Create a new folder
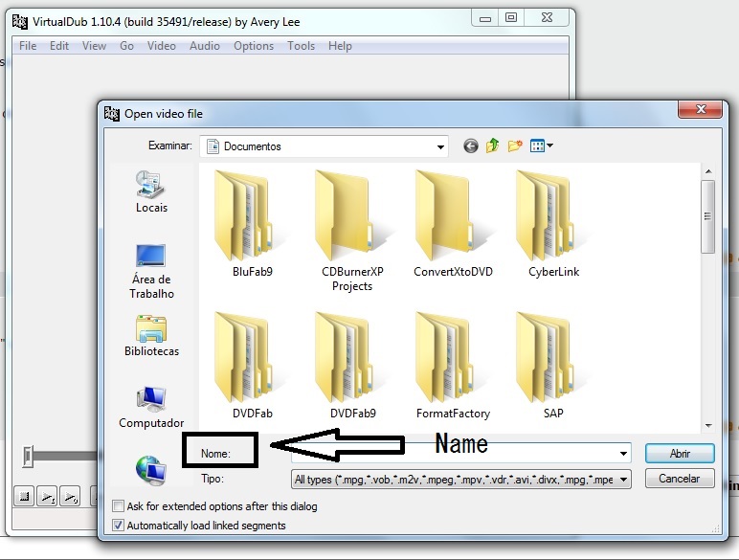This screenshot has width=739, height=560. (515, 146)
